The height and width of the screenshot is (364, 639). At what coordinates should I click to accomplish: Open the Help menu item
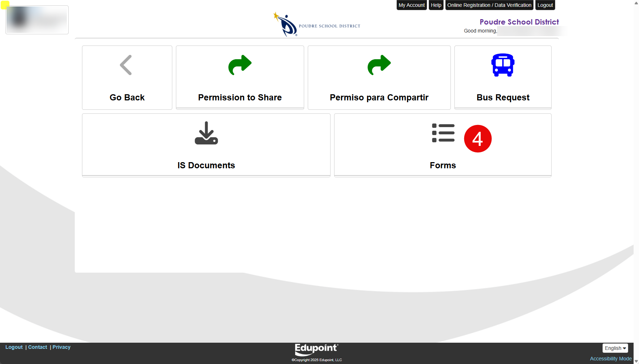click(436, 5)
